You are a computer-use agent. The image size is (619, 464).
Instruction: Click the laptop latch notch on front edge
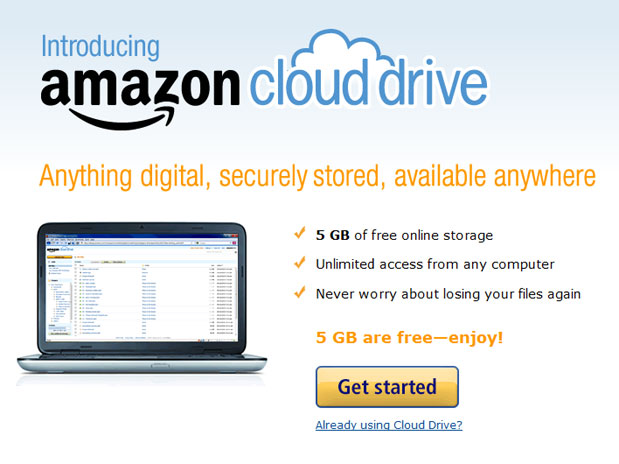pyautogui.click(x=160, y=365)
